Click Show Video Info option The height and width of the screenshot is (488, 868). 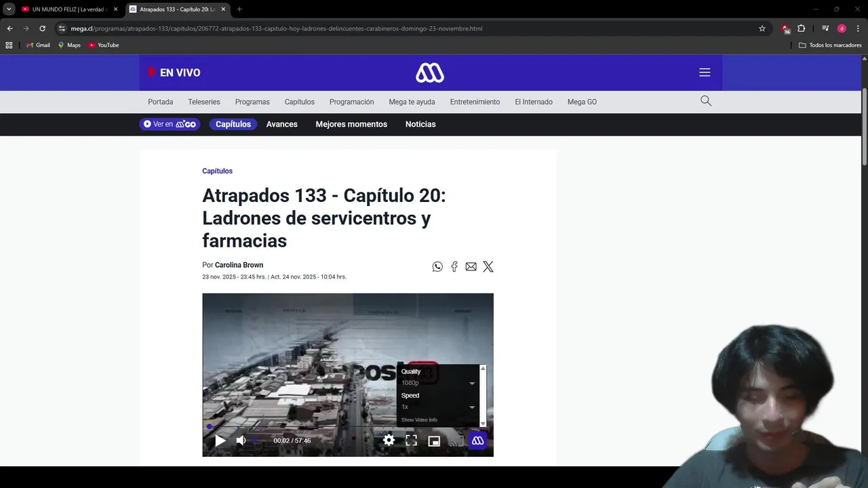click(x=419, y=420)
